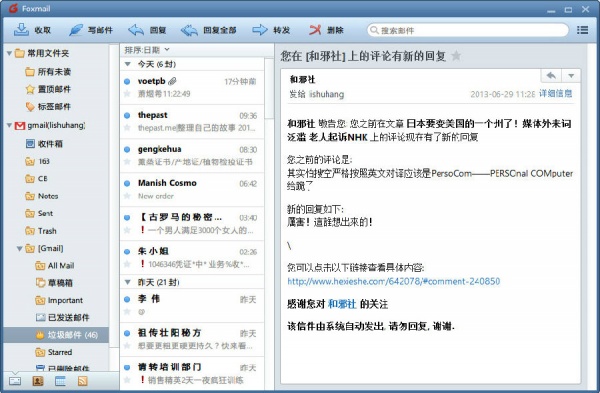Viewport: 600px width, 393px height.
Task: Open calendar icon in bottom bar
Action: click(x=60, y=381)
